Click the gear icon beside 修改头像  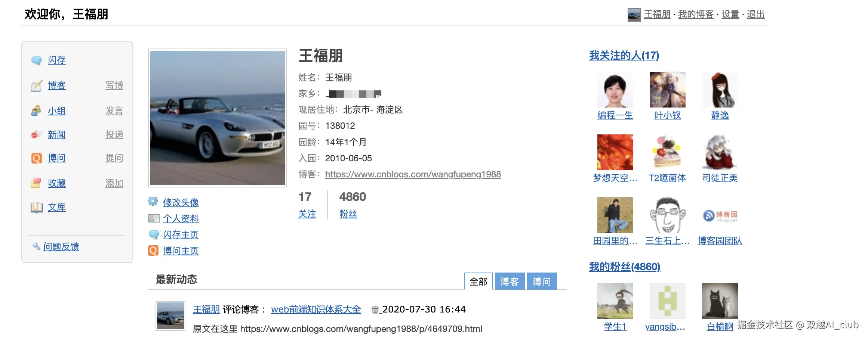[x=153, y=202]
